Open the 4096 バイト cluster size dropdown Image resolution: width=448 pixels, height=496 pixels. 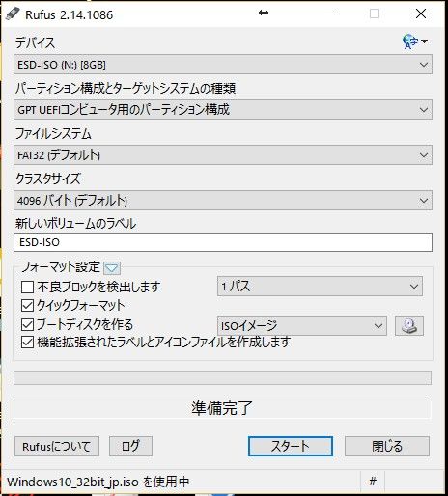pyautogui.click(x=223, y=201)
